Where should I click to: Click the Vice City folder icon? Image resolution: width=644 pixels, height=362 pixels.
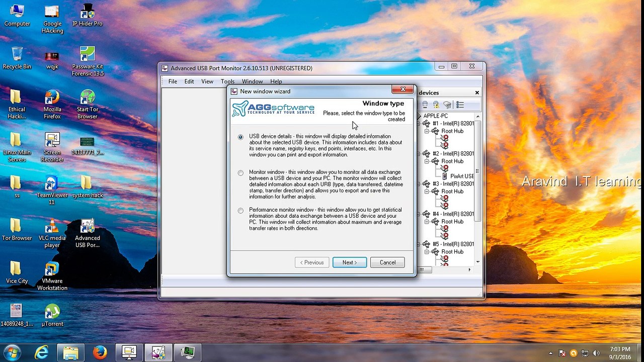[17, 273]
